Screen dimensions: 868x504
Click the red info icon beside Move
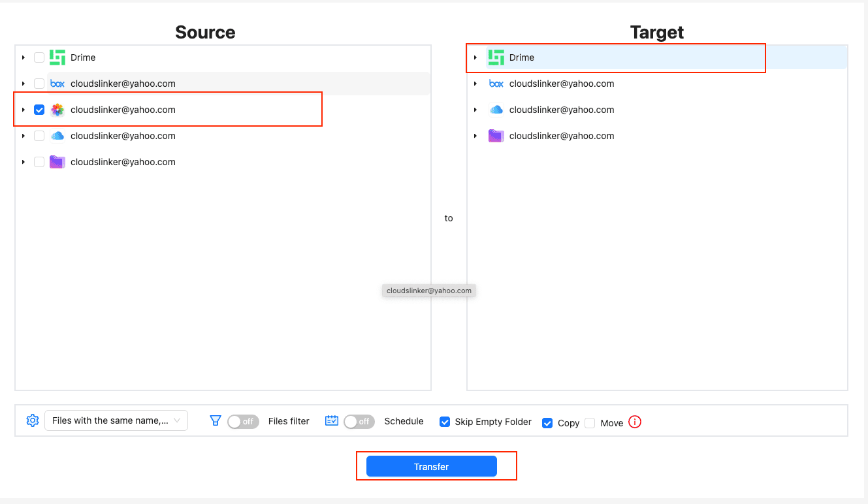click(634, 422)
